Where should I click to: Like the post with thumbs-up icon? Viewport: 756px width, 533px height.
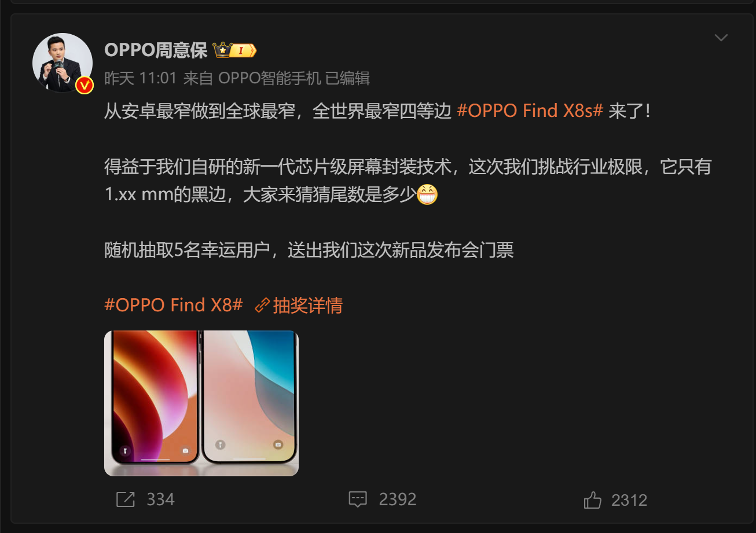click(x=593, y=499)
